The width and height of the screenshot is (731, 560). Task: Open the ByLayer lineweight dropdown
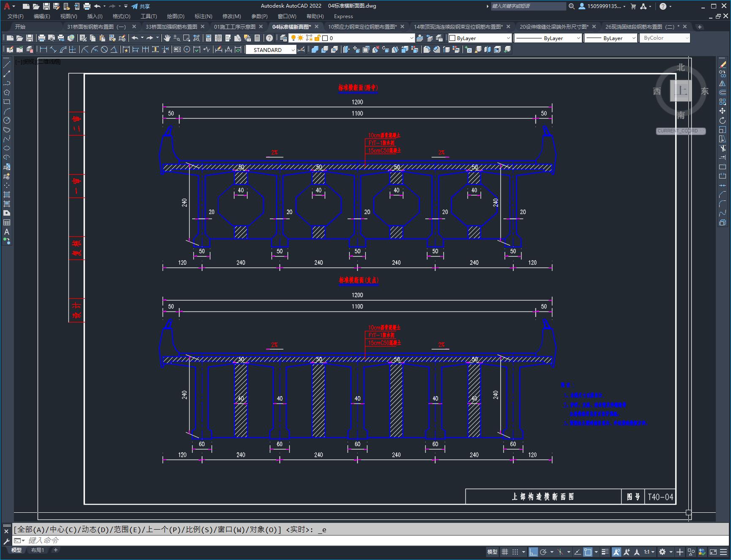point(610,38)
